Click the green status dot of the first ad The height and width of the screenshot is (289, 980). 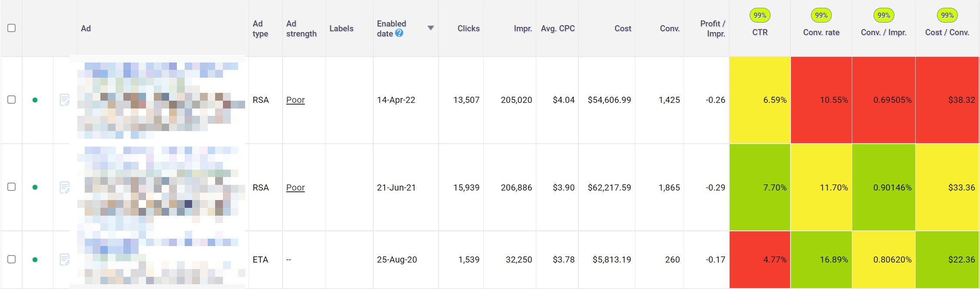click(35, 100)
